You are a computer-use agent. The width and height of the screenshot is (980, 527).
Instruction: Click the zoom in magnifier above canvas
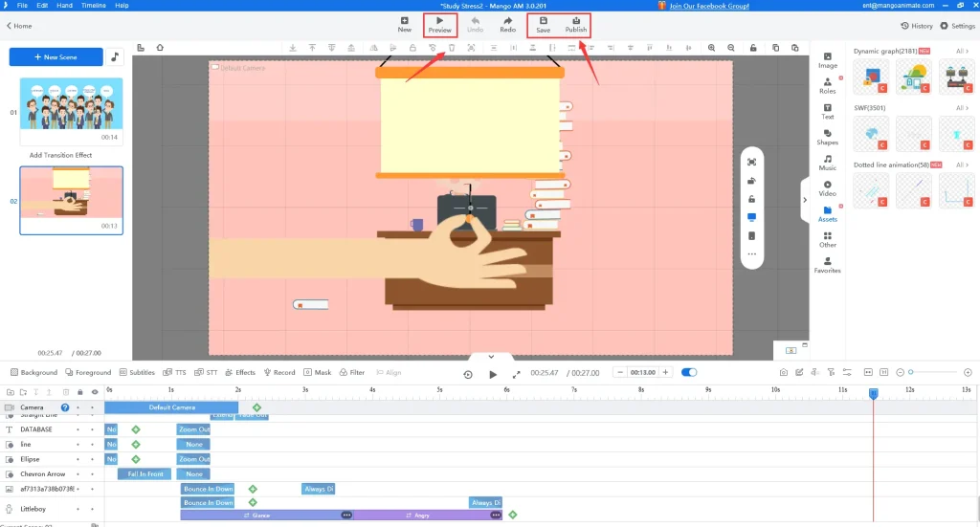tap(711, 48)
